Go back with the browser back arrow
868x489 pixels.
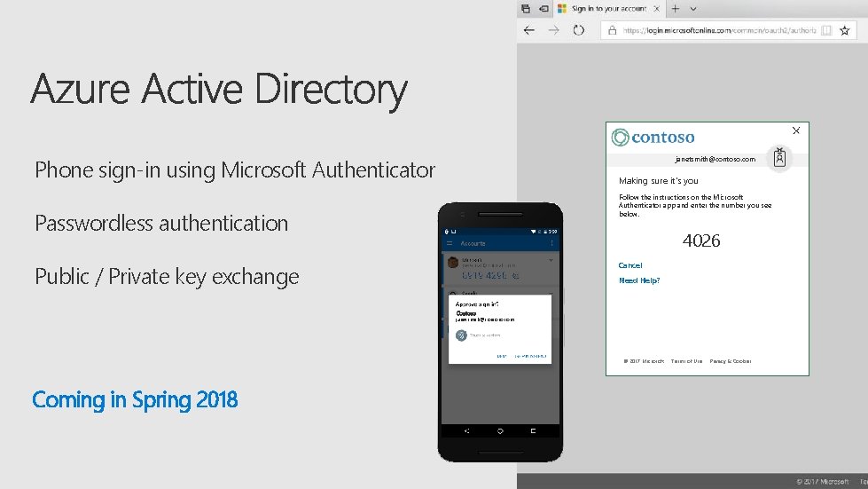[529, 30]
